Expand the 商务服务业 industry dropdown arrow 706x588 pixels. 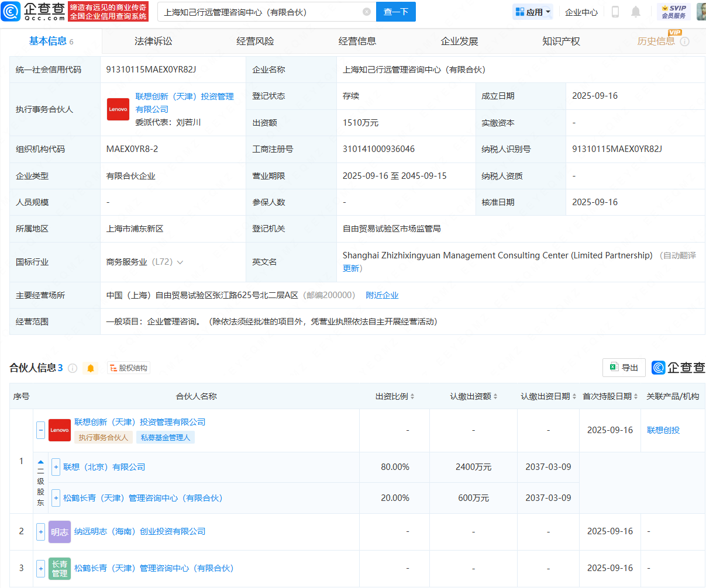[180, 262]
